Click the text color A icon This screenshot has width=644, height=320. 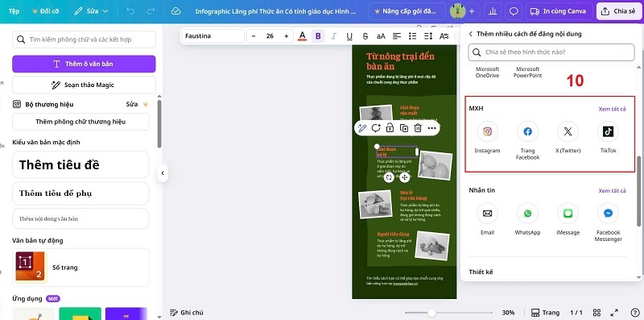(x=303, y=36)
